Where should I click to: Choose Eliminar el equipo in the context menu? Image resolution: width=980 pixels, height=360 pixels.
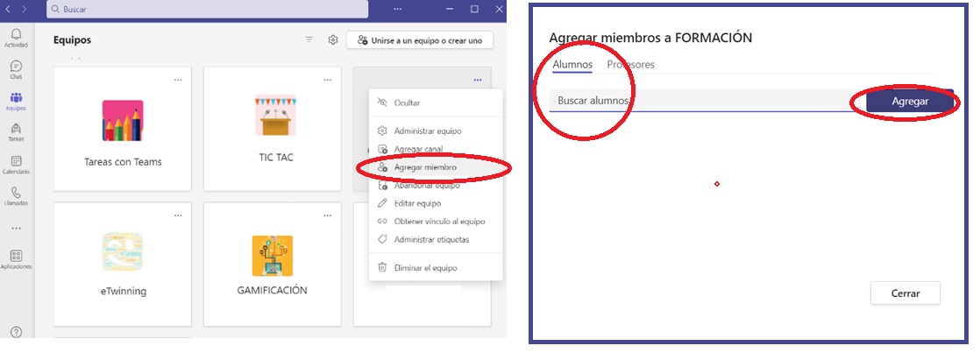tap(436, 267)
